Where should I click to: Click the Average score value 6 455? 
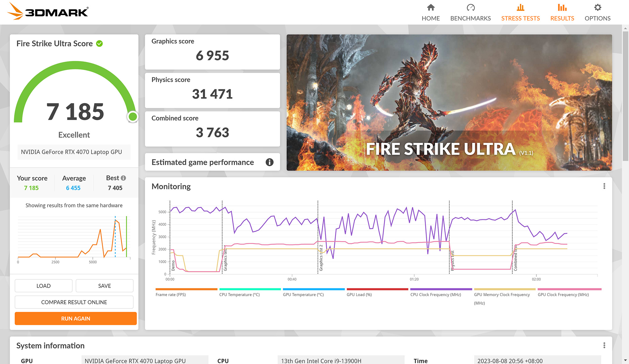[73, 188]
